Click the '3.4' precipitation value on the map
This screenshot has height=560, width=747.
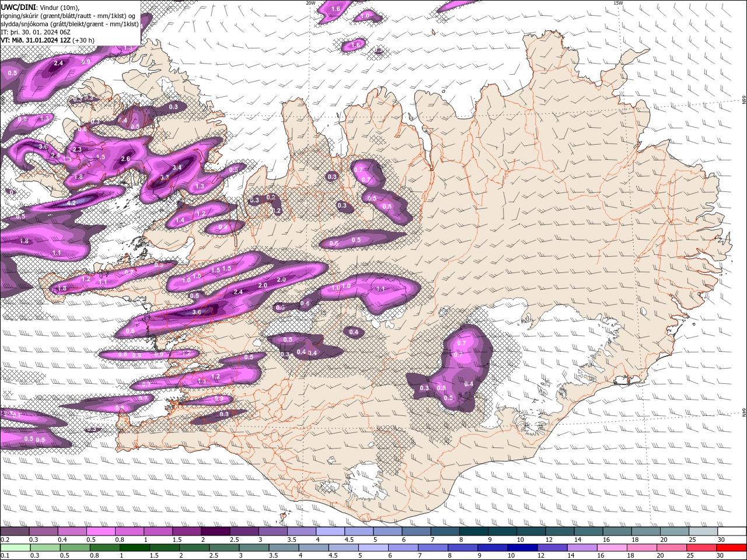click(x=177, y=167)
